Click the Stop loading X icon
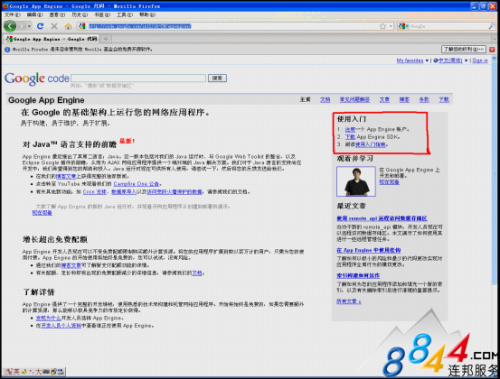Viewport: 500px width, 379px height. (54, 26)
